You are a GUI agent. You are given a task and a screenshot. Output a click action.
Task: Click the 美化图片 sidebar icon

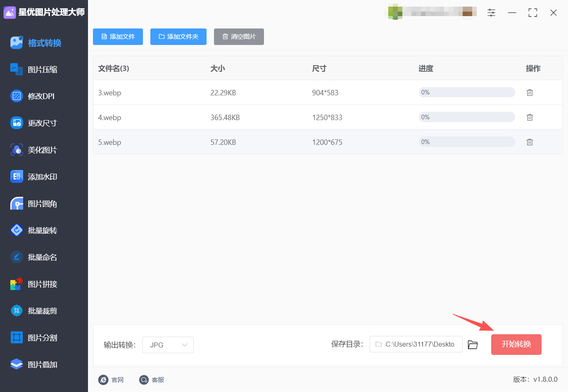[17, 150]
